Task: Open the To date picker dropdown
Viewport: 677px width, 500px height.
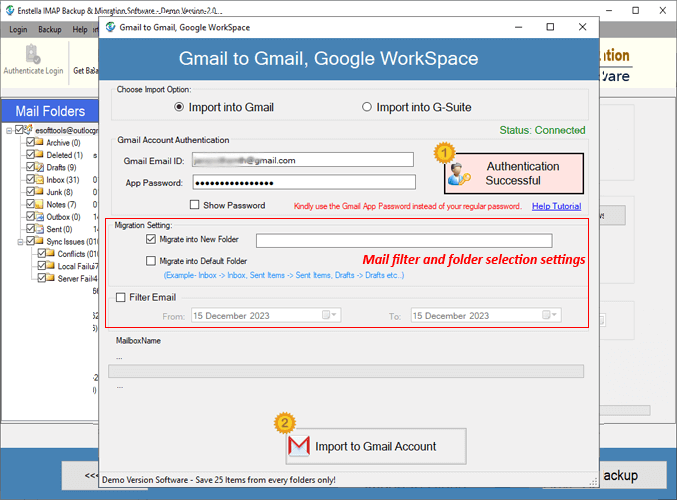Action: click(x=550, y=315)
